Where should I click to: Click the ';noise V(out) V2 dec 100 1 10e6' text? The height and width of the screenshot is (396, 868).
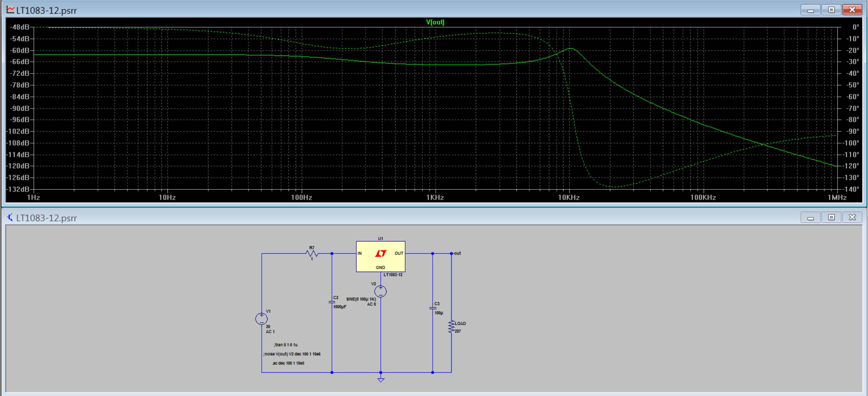pos(292,354)
